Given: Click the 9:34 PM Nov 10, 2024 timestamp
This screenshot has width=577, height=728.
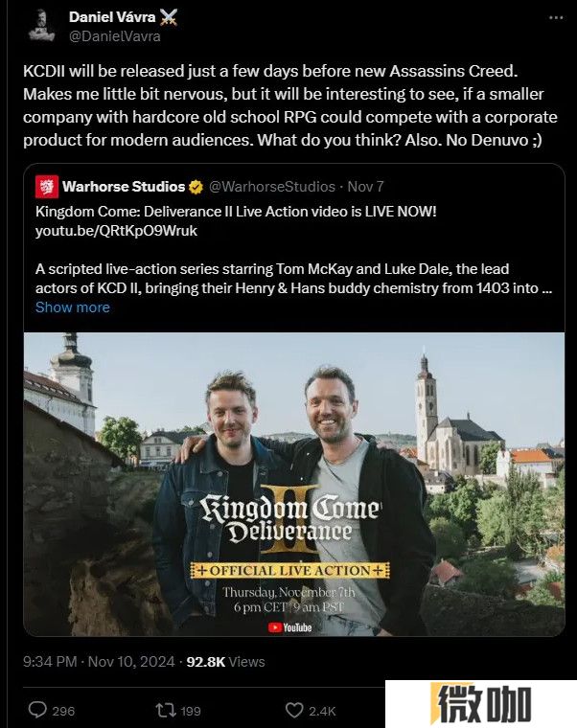Looking at the screenshot, I should [x=99, y=662].
